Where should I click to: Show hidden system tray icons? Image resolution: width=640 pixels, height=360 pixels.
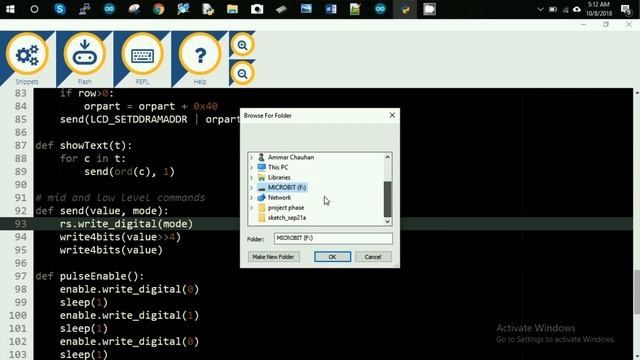tap(540, 9)
